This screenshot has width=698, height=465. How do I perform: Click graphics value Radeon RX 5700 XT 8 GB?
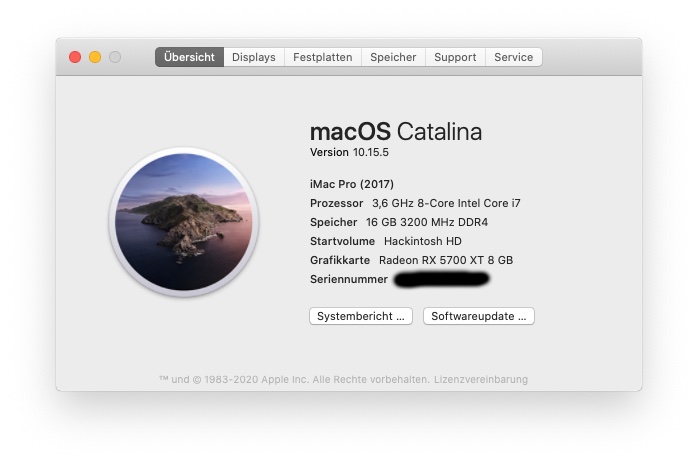tap(446, 260)
